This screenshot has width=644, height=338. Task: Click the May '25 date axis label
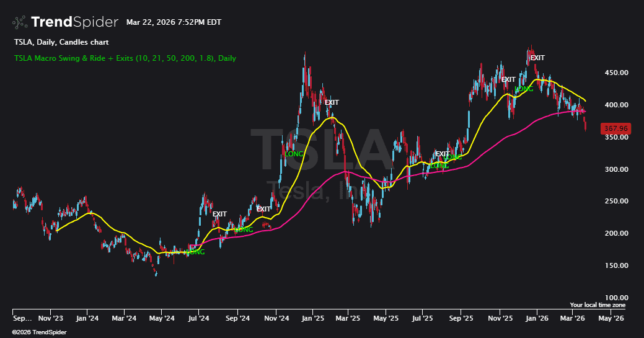click(386, 318)
